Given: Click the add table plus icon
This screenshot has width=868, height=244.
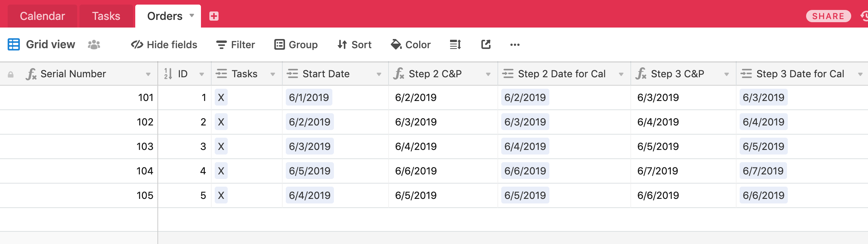Looking at the screenshot, I should 214,16.
